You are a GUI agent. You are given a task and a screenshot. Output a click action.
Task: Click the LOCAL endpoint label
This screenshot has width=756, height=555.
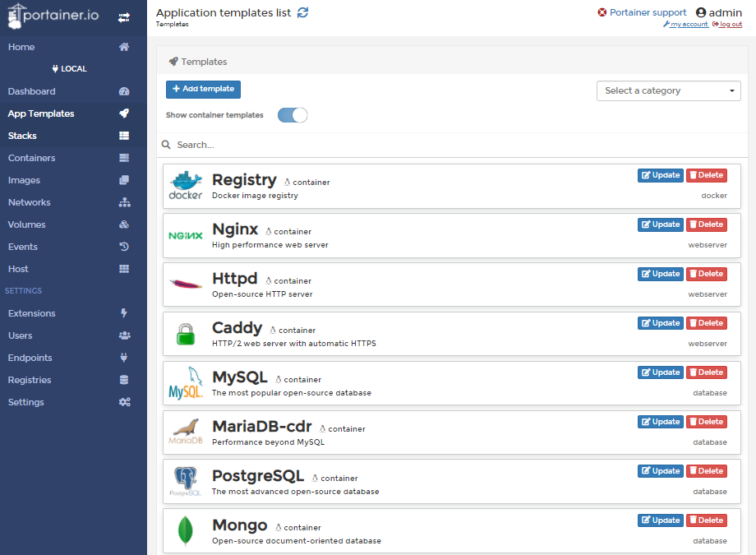pyautogui.click(x=69, y=69)
